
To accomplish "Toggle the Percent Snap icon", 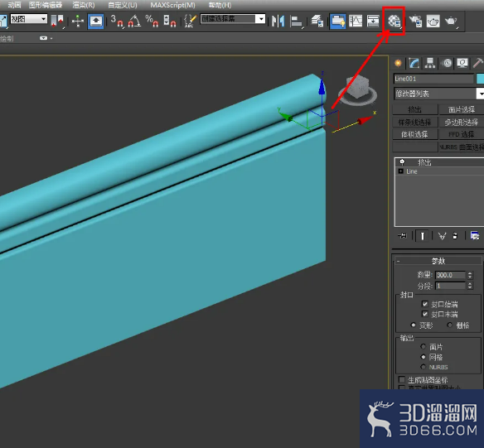I will point(152,21).
